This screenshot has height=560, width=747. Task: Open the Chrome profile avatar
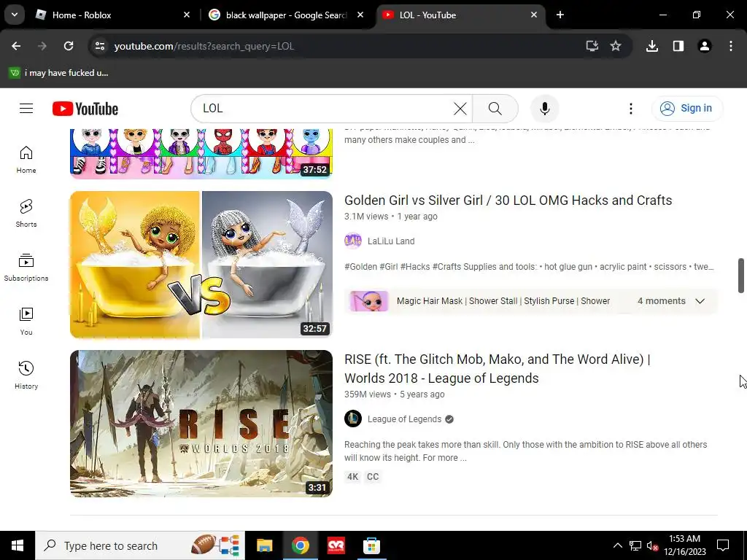coord(705,46)
